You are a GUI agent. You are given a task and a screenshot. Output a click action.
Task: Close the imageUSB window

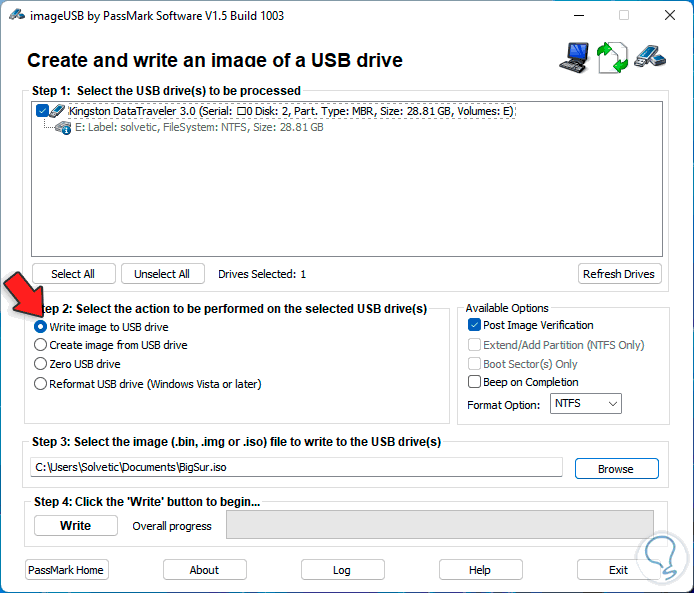pos(670,15)
